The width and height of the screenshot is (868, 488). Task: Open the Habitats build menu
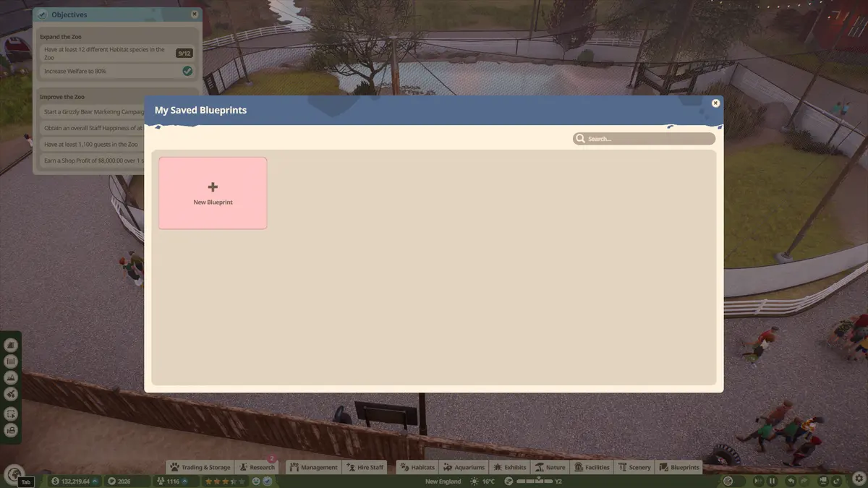(x=418, y=467)
